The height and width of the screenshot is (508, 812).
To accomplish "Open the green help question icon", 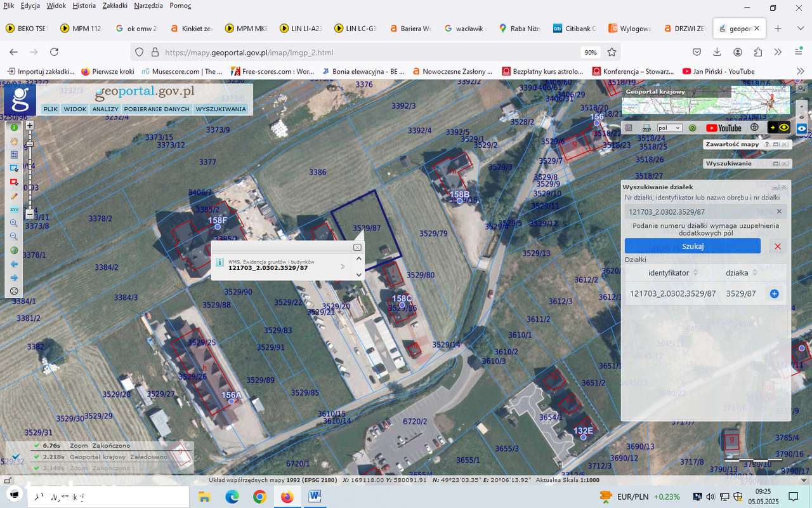I will (x=692, y=128).
